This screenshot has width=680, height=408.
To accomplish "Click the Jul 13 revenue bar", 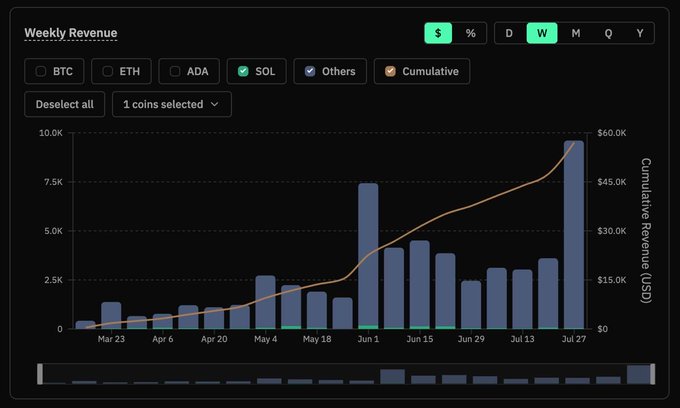I will click(x=523, y=299).
